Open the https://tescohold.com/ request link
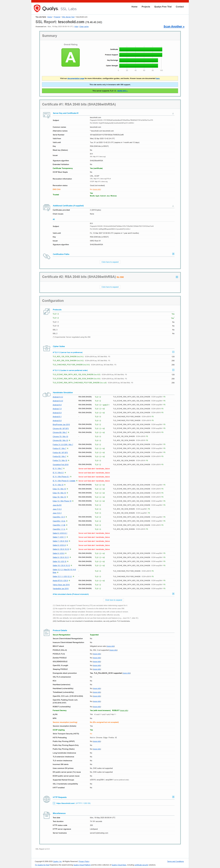 tap(65, 803)
